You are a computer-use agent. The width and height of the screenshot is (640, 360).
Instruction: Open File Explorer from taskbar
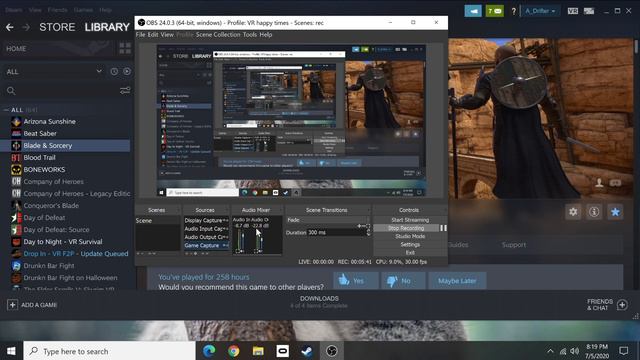(x=258, y=351)
